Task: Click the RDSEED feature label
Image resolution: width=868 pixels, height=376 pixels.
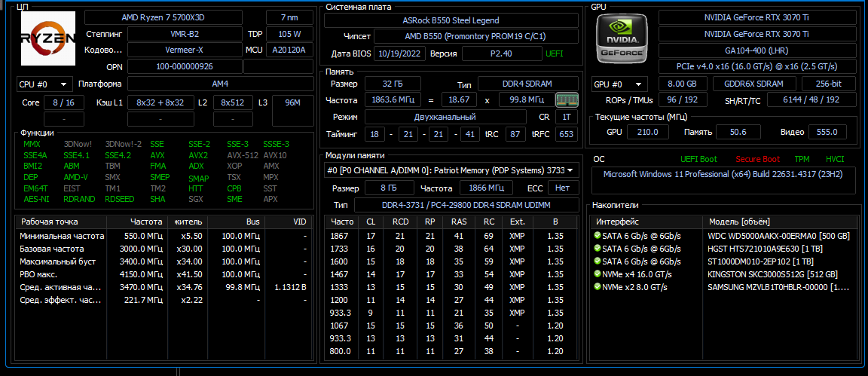Action: (x=119, y=199)
